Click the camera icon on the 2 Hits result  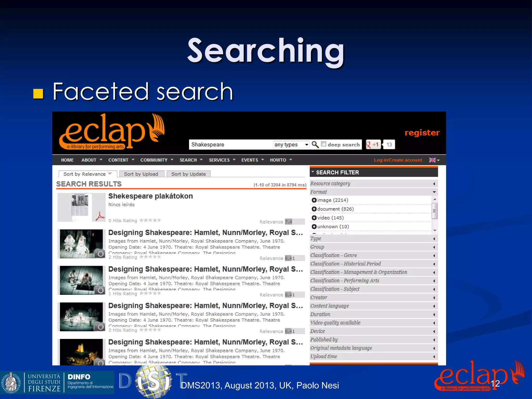tap(99, 254)
